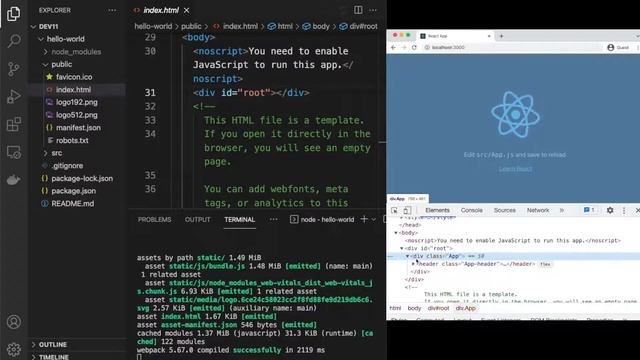Show more DevTools tabs

(562, 210)
